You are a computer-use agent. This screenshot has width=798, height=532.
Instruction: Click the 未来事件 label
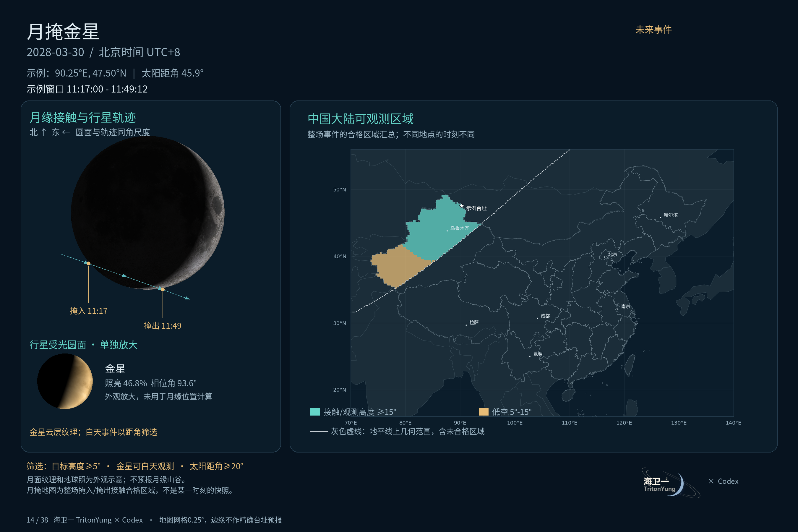(653, 30)
